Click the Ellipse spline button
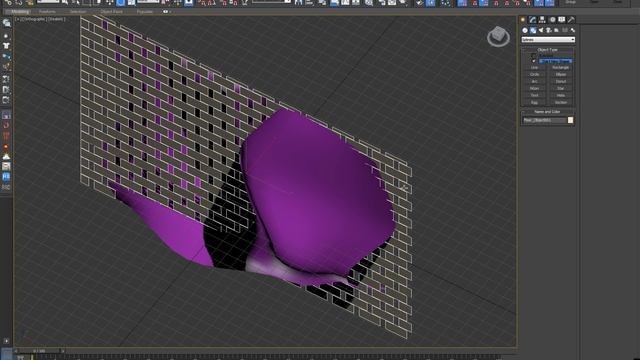640x360 pixels. coord(561,74)
